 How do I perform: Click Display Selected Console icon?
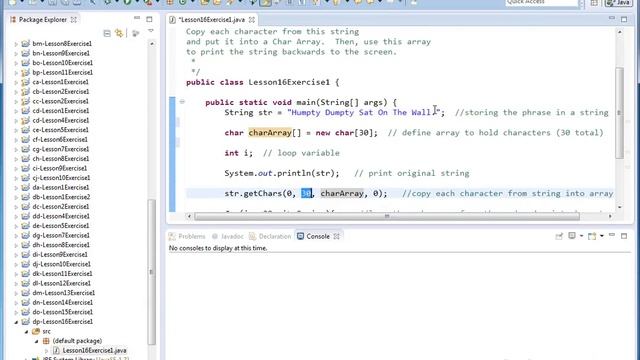point(572,236)
